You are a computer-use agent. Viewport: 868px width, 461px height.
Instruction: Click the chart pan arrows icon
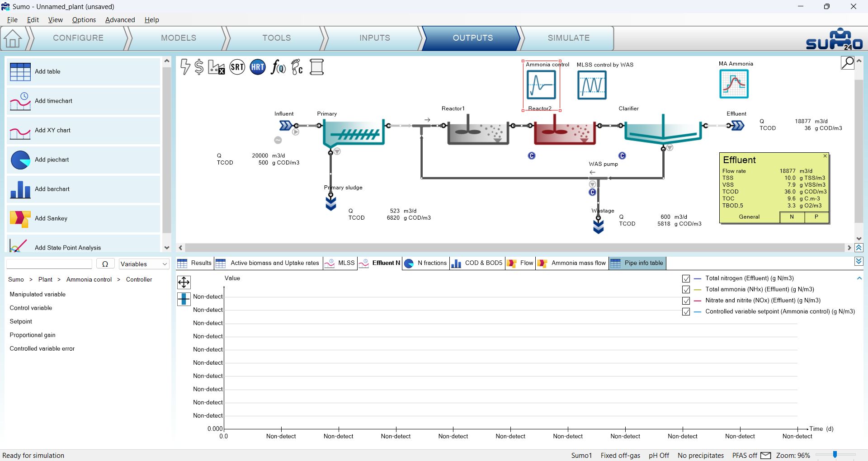tap(184, 282)
